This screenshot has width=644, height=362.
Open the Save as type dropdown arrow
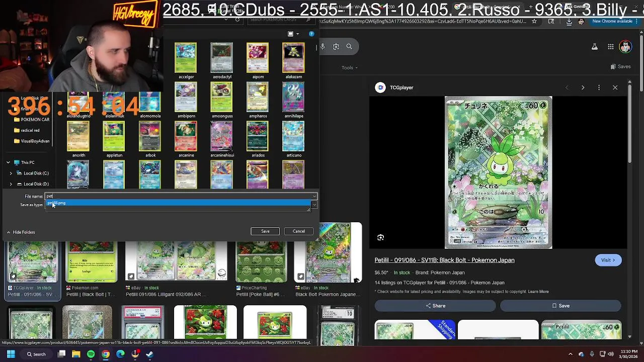[314, 205]
